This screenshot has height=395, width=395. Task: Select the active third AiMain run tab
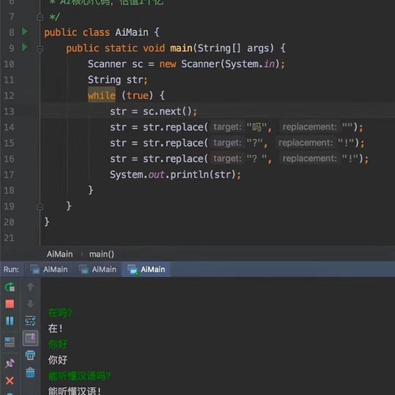(x=147, y=269)
